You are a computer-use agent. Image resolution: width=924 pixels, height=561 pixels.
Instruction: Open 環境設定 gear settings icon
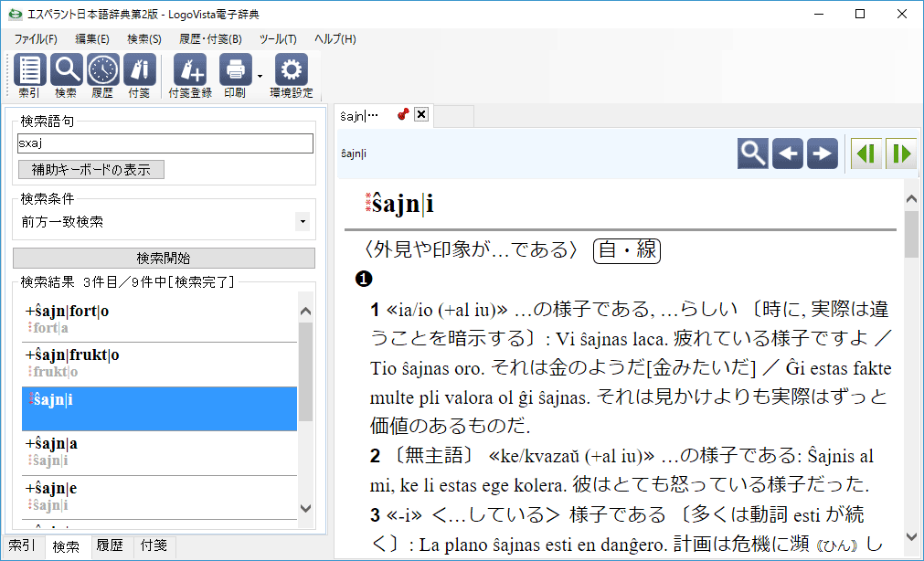pyautogui.click(x=292, y=70)
